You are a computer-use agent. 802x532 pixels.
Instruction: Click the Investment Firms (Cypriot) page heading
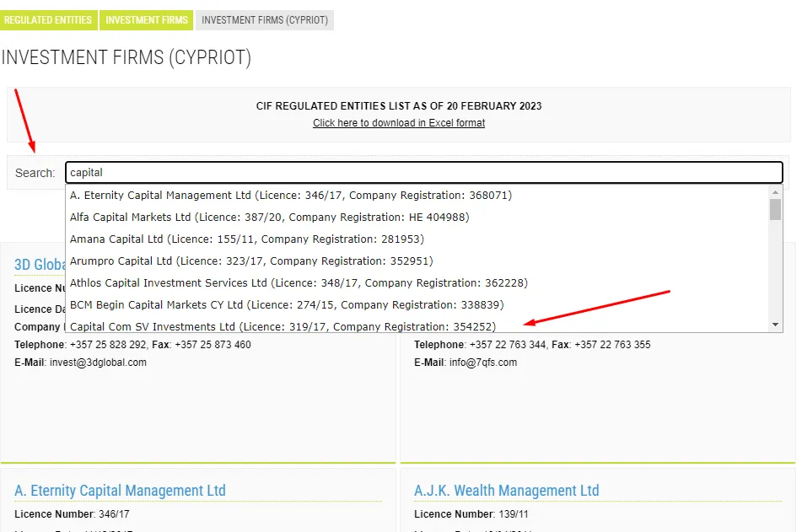click(x=126, y=57)
